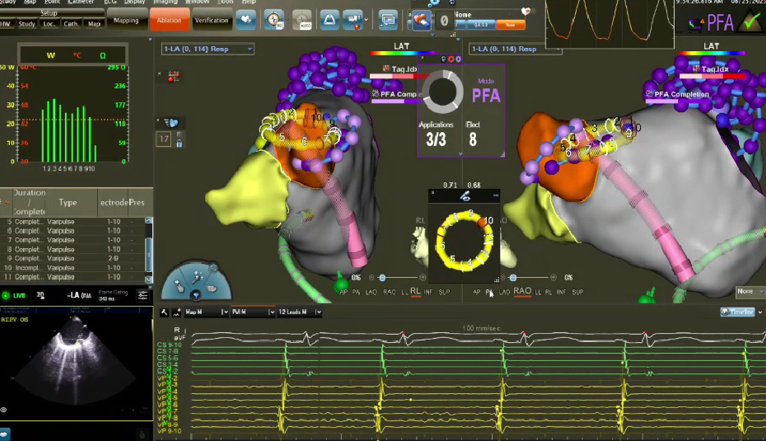The image size is (766, 441).
Task: Select the RAO view in right map
Action: pos(523,292)
